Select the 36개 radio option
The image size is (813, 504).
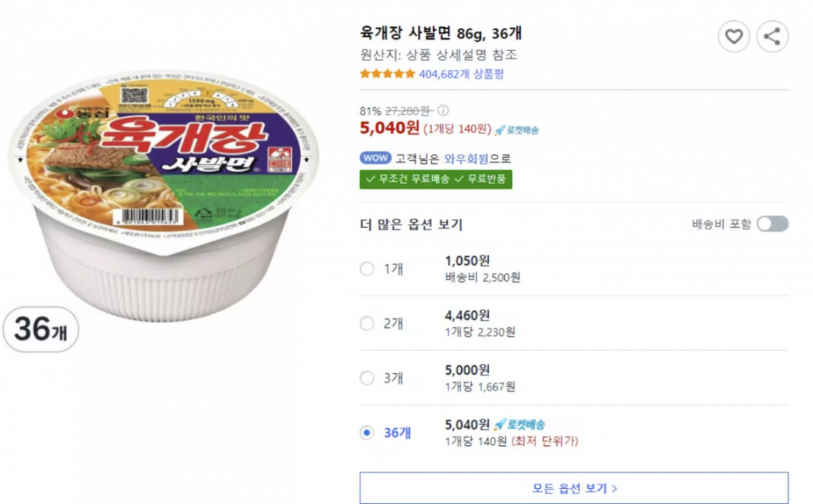(367, 433)
